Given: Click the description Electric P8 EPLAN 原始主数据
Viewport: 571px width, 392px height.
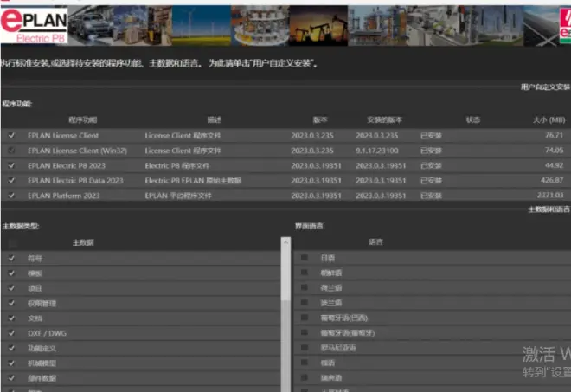Looking at the screenshot, I should click(193, 180).
